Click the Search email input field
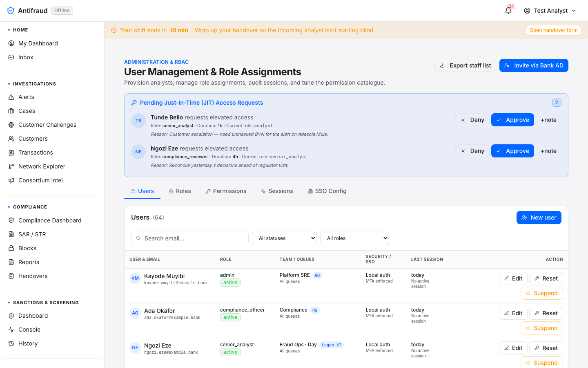Screen dimensions: 588x368 pos(190,238)
